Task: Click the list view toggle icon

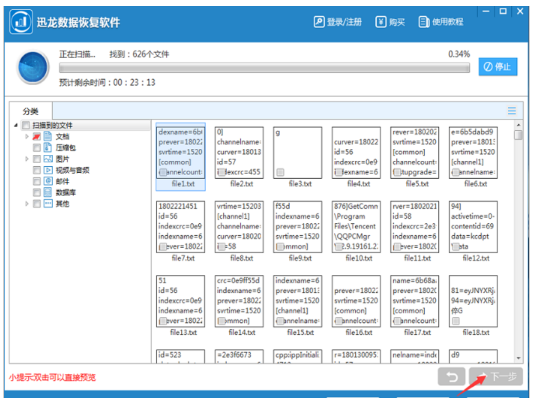Action: (x=511, y=111)
